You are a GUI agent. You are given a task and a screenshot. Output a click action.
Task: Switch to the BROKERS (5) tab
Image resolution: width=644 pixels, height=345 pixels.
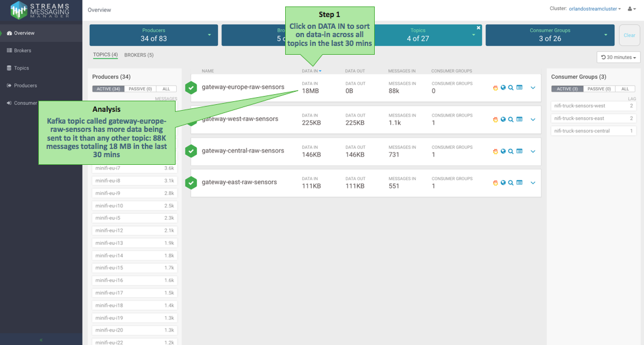(138, 55)
